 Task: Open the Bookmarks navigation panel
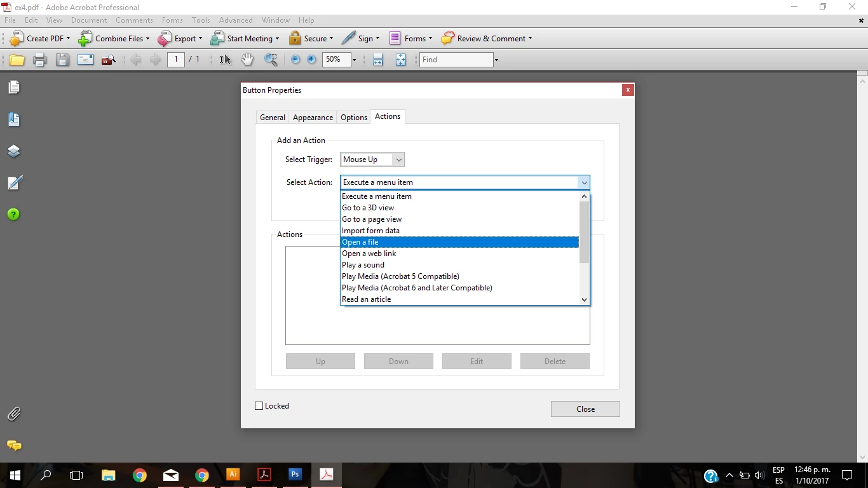(14, 119)
